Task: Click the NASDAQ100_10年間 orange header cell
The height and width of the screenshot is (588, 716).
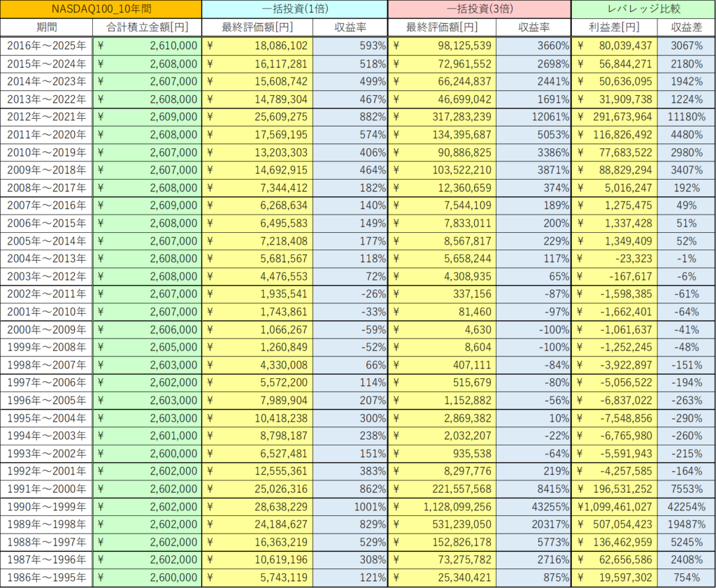Action: point(101,10)
